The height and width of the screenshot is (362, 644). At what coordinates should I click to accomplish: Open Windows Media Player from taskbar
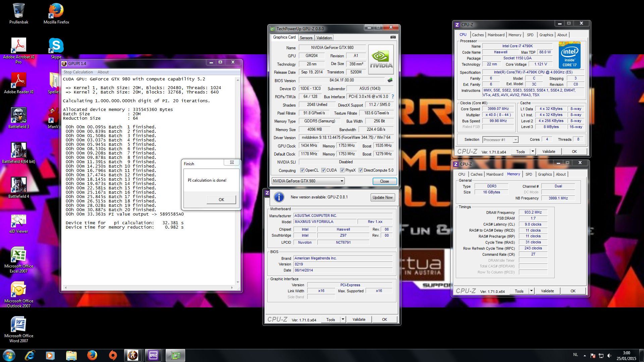pos(50,355)
